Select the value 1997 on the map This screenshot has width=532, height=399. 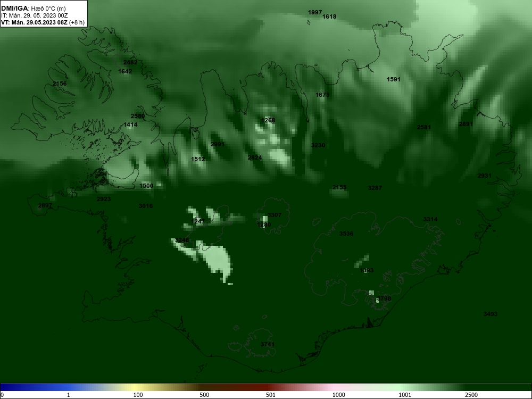315,12
